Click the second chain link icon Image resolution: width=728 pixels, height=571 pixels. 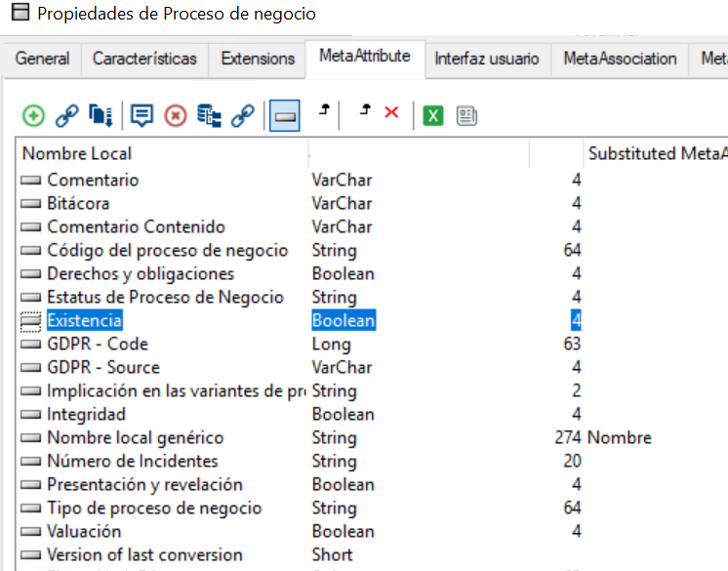click(x=243, y=115)
